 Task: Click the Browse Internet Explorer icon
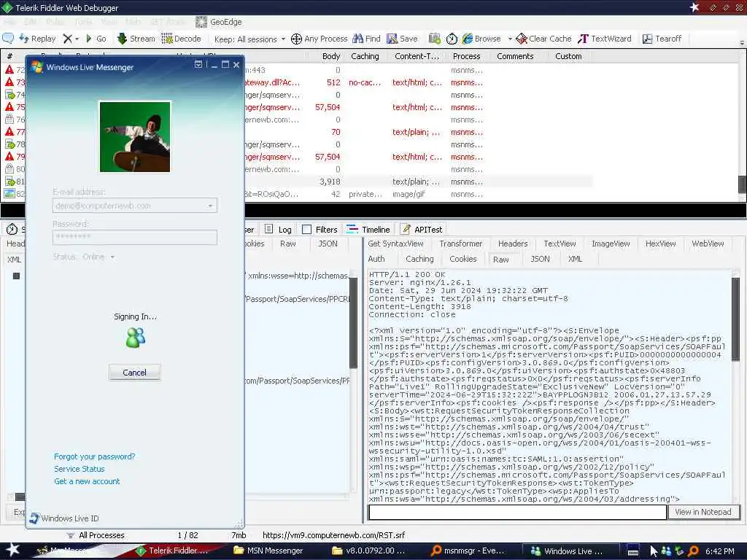coord(468,39)
